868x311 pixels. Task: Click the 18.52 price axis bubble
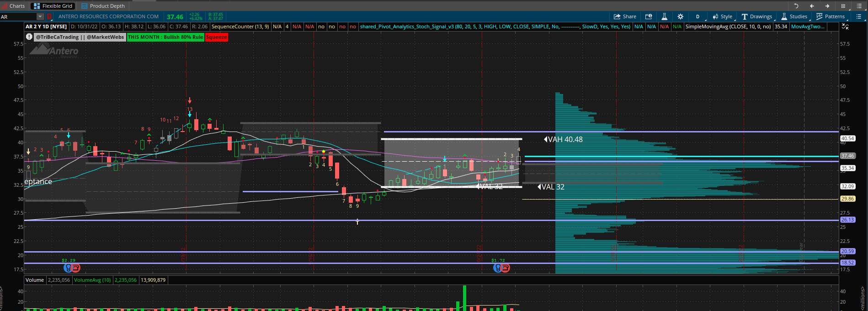click(x=847, y=263)
